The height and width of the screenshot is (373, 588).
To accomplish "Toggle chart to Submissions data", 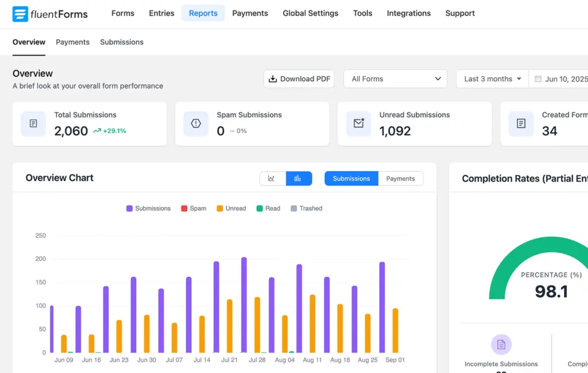I will tap(351, 179).
